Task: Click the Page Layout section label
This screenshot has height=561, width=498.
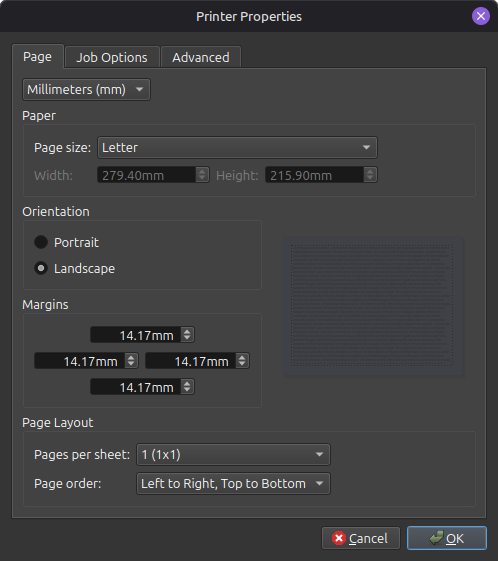Action: (x=58, y=423)
